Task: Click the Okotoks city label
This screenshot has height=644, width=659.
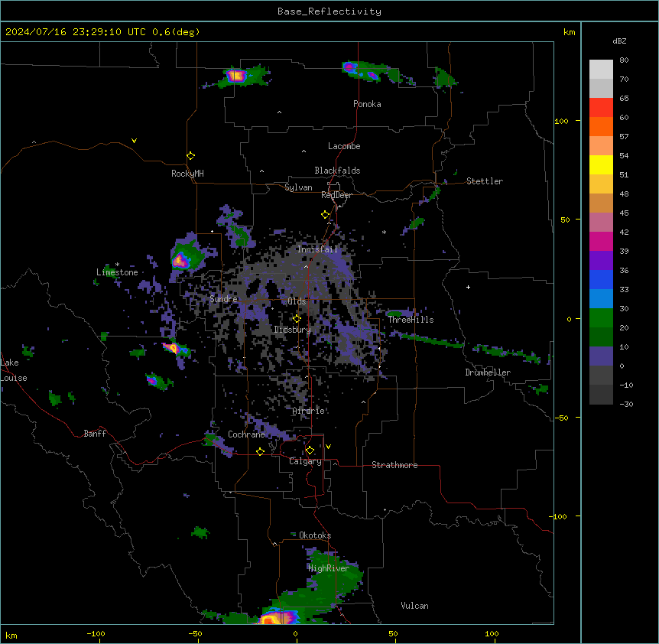Action: [315, 535]
